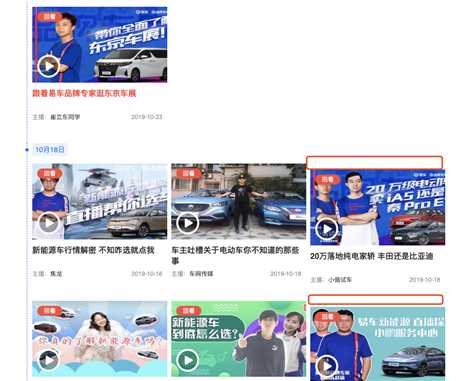This screenshot has height=381, width=459.
Task: Open title 20万落地纯电家轿 丰田还是比亚迪
Action: [x=372, y=256]
